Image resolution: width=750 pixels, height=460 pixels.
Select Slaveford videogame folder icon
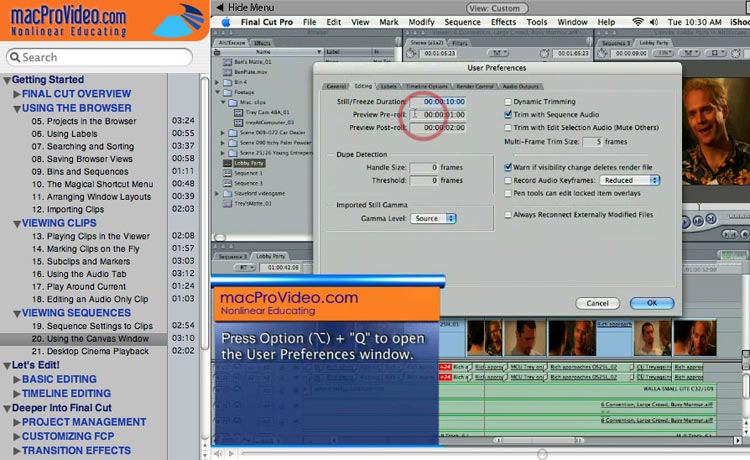[227, 194]
